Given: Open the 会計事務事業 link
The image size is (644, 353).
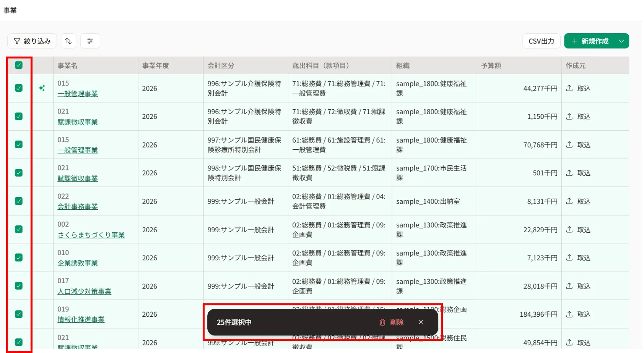Looking at the screenshot, I should (78, 207).
